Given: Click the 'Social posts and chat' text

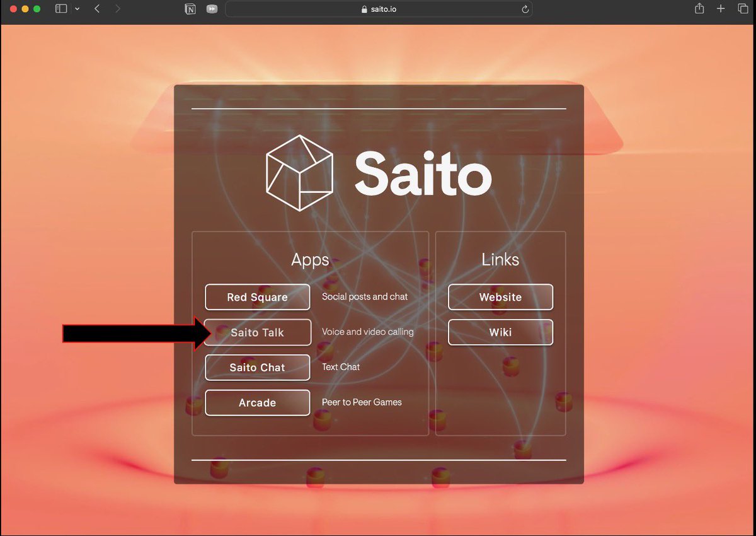Looking at the screenshot, I should point(365,296).
